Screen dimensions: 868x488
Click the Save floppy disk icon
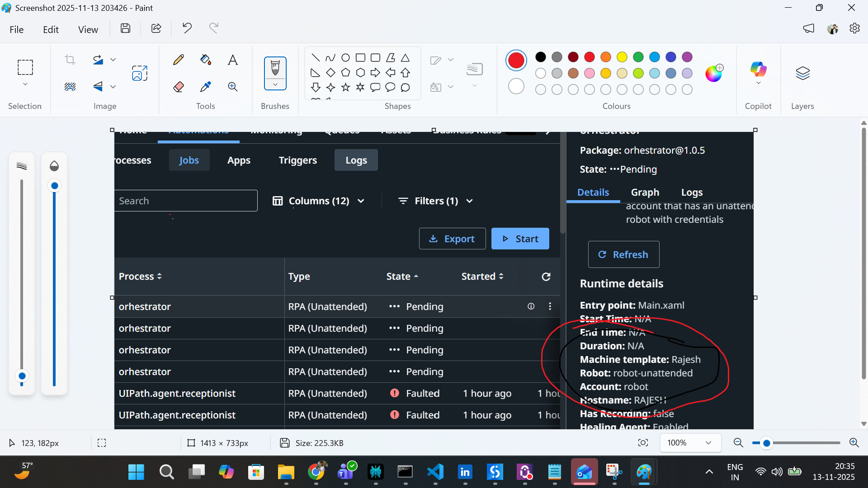click(126, 28)
